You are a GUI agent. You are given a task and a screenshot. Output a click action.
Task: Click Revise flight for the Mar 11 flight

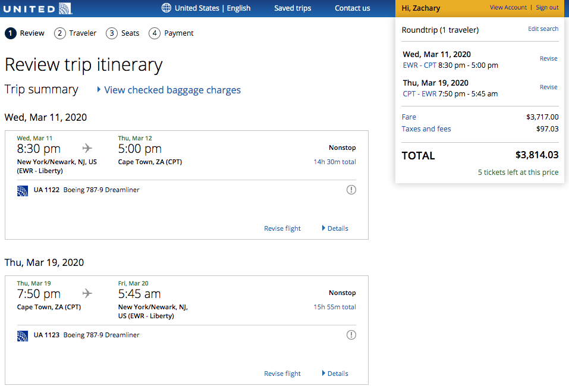[282, 228]
